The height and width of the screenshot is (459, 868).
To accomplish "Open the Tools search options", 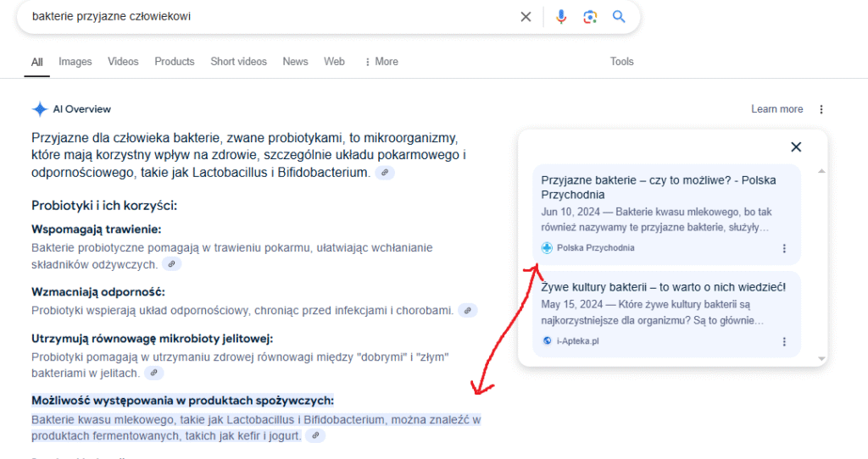I will click(621, 62).
